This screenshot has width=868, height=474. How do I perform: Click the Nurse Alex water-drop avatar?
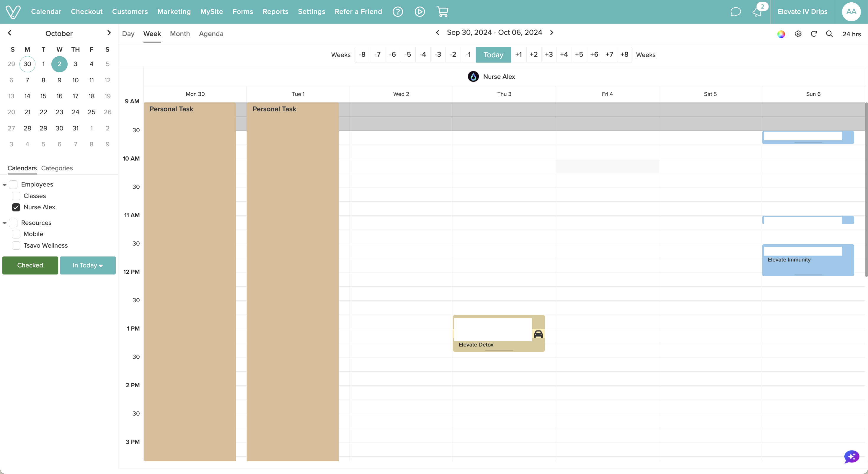(x=473, y=76)
